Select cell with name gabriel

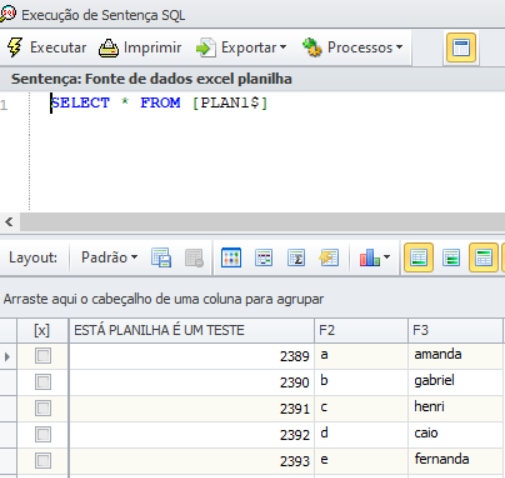tap(455, 382)
